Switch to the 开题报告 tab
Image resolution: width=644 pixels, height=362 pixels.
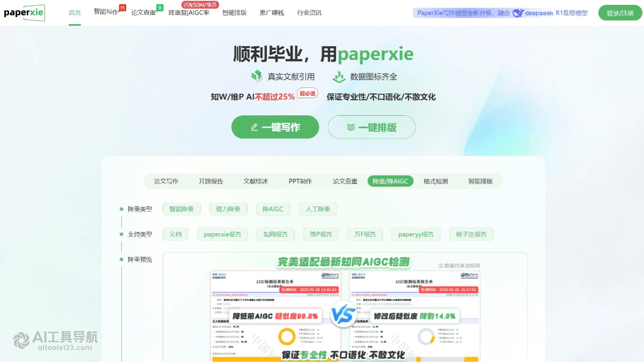pos(211,181)
